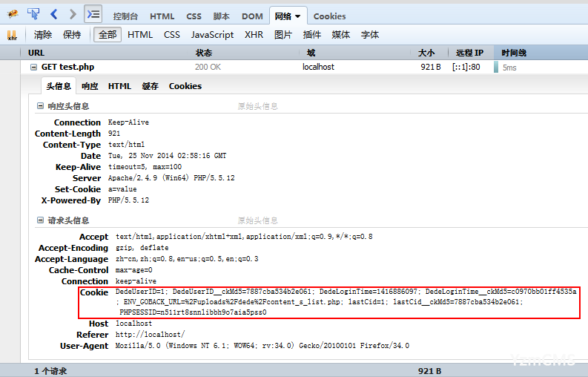Filter requests by 图片 type
Image resolution: width=588 pixels, height=377 pixels.
click(x=283, y=35)
